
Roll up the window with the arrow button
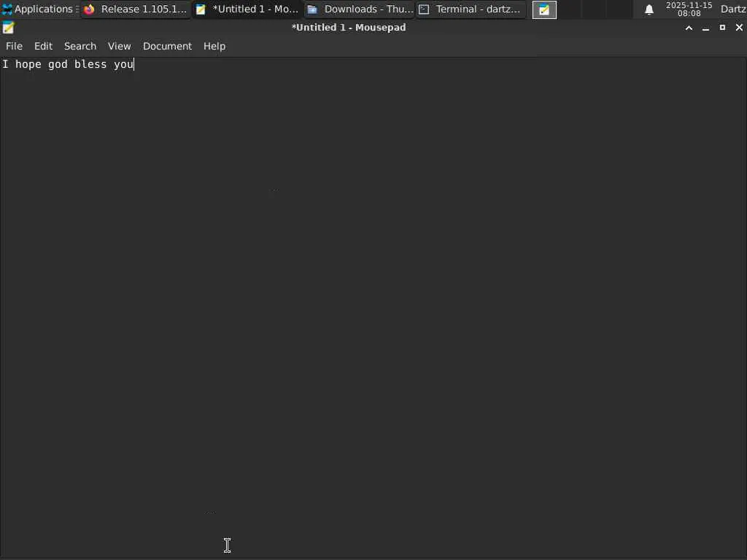coord(689,28)
